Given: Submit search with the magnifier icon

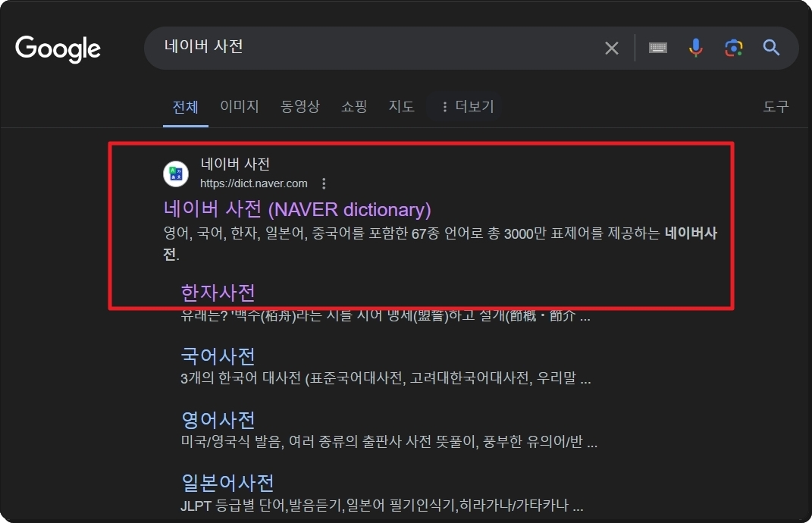Looking at the screenshot, I should [x=771, y=48].
